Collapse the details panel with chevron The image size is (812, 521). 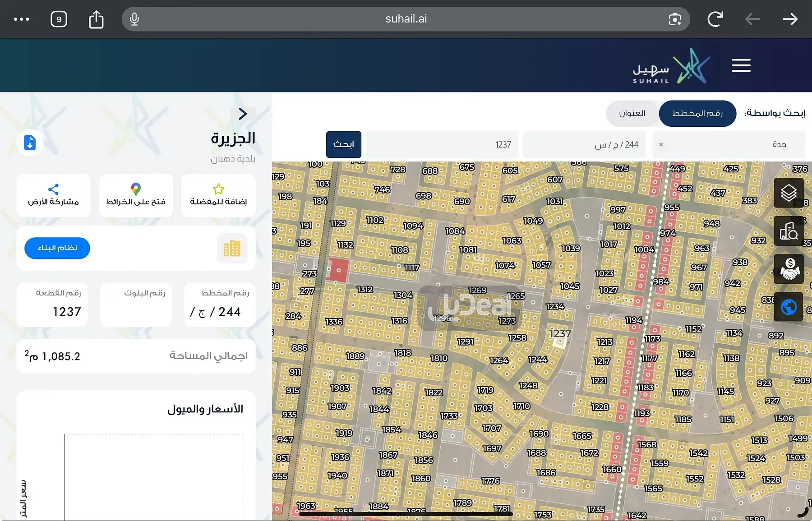click(x=243, y=114)
